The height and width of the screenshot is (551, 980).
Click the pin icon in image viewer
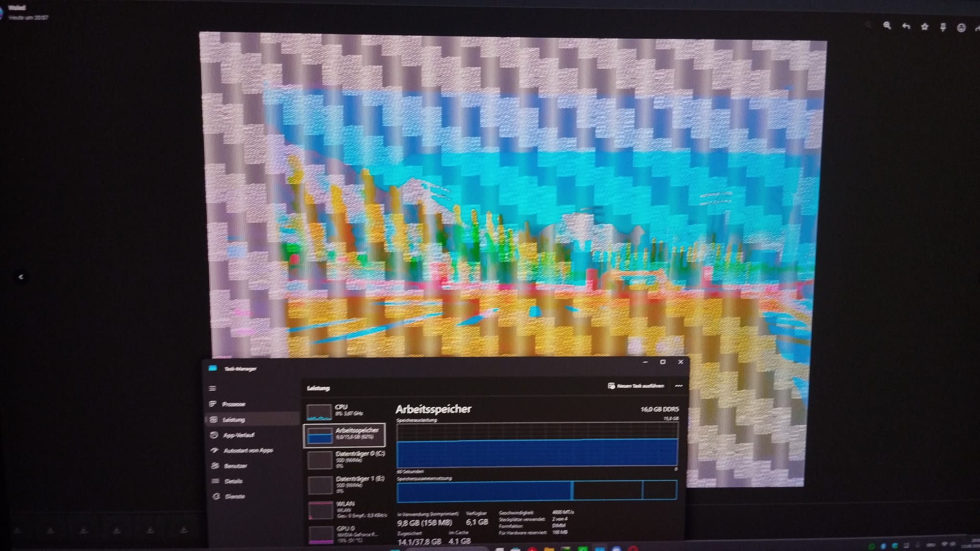[943, 27]
